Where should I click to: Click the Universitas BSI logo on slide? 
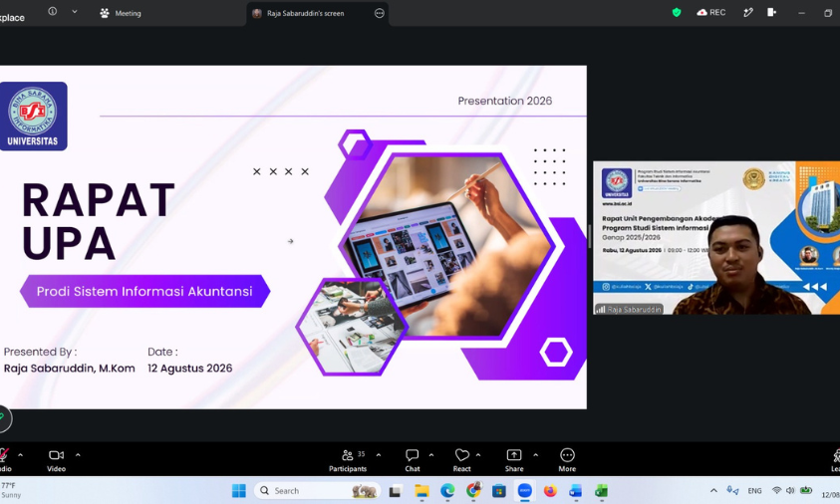pos(33,117)
